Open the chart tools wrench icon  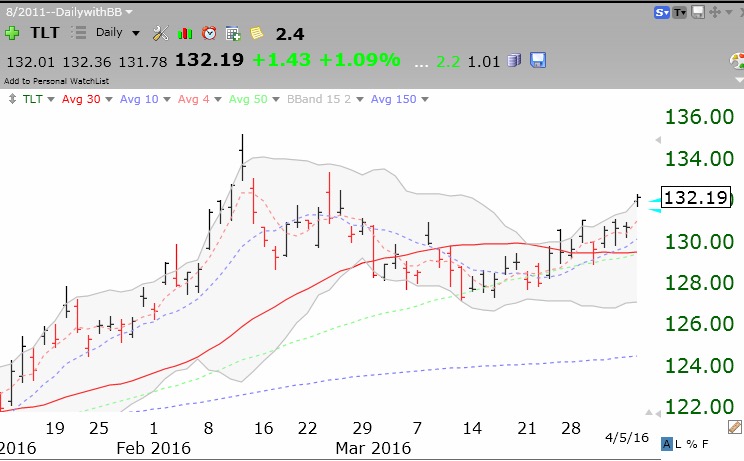pos(161,33)
